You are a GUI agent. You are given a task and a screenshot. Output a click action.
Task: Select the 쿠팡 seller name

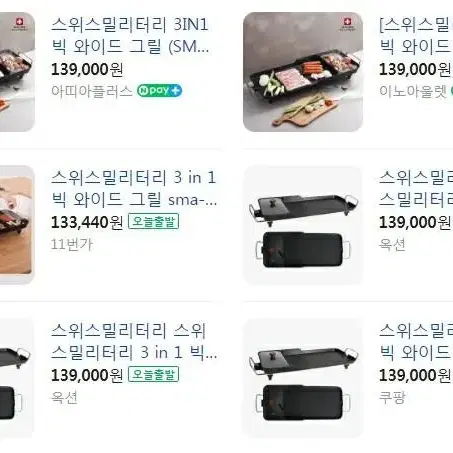392,397
